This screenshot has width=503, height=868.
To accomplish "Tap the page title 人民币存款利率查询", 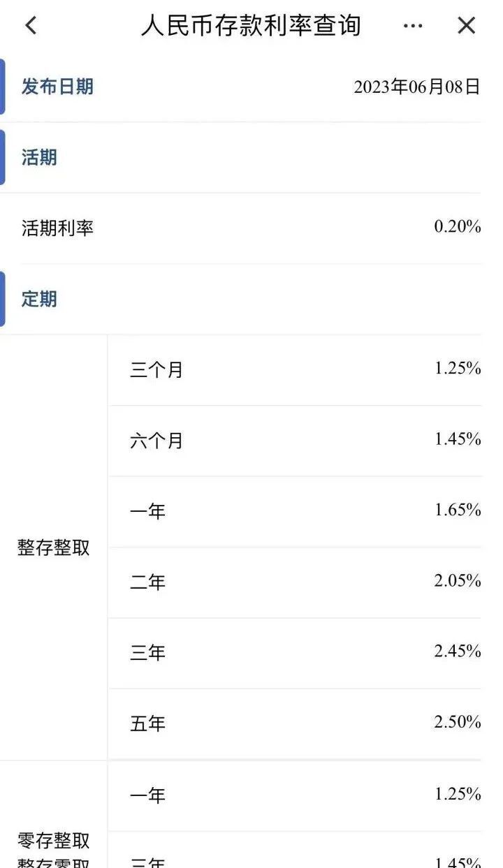I will (x=251, y=26).
